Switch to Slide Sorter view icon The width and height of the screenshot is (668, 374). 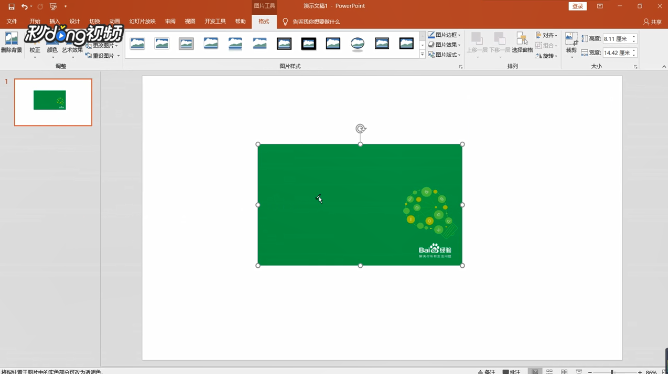tap(550, 371)
